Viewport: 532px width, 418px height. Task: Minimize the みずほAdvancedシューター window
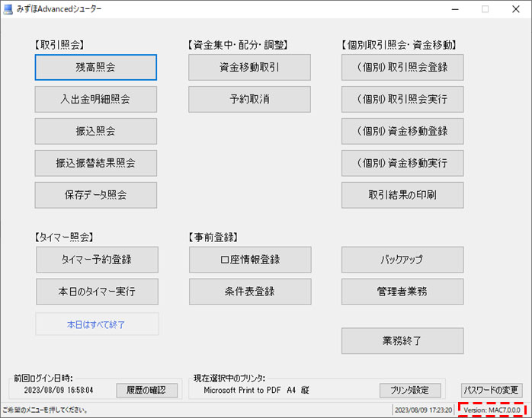pyautogui.click(x=455, y=9)
